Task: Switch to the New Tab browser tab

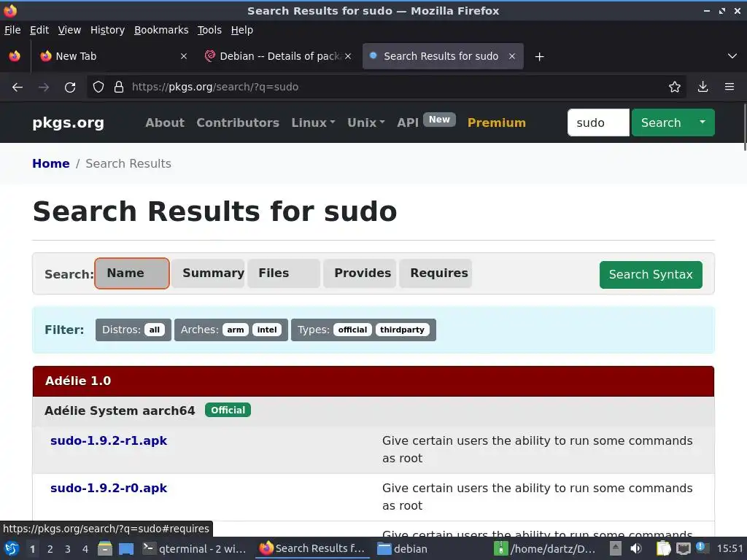Action: 113,56
